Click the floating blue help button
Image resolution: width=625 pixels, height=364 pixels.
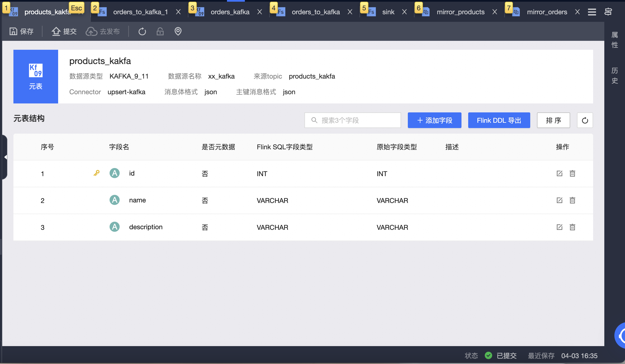(621, 335)
